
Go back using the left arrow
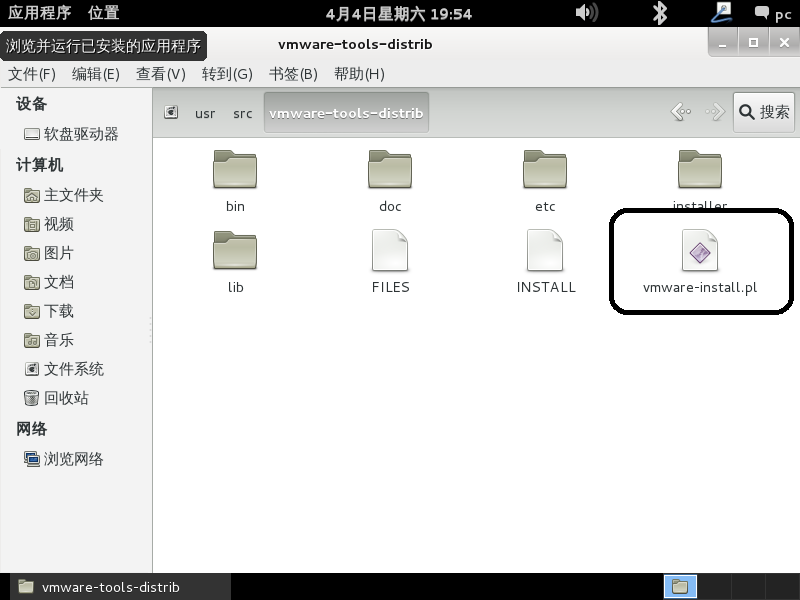pos(681,112)
